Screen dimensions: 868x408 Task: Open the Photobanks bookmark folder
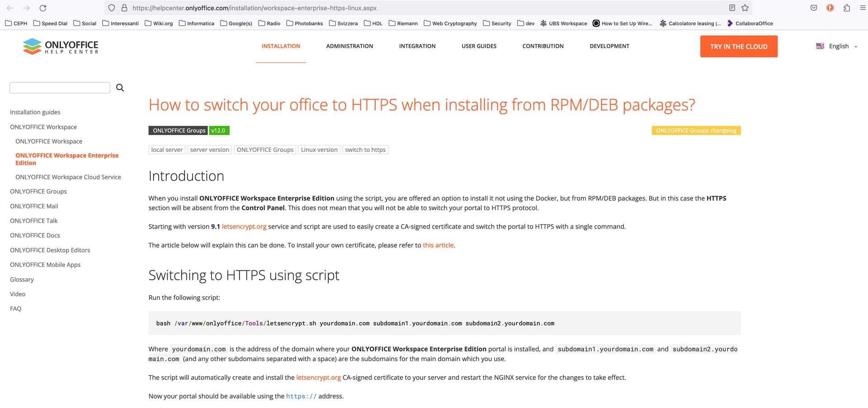(305, 23)
